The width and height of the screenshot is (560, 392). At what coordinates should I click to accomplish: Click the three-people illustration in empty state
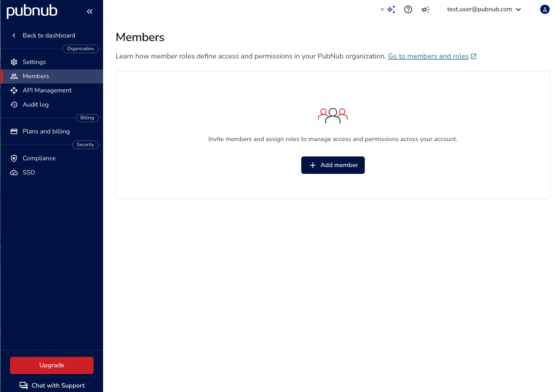click(333, 116)
